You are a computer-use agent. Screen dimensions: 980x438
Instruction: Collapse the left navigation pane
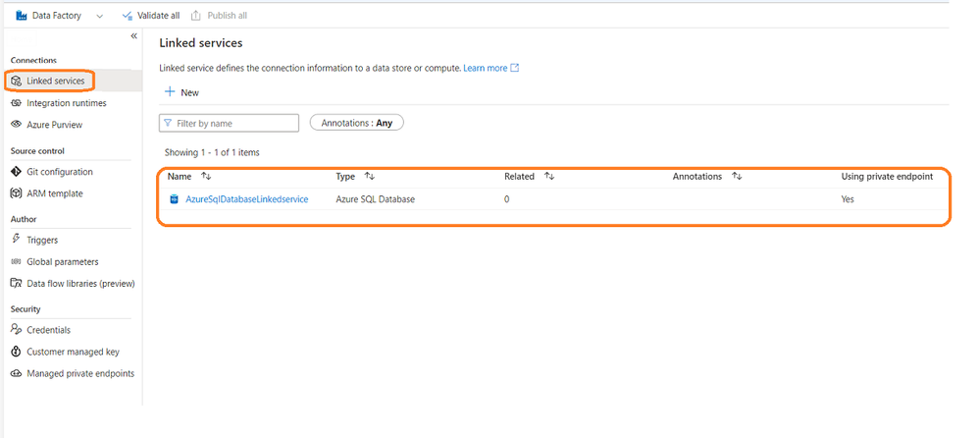(x=133, y=36)
